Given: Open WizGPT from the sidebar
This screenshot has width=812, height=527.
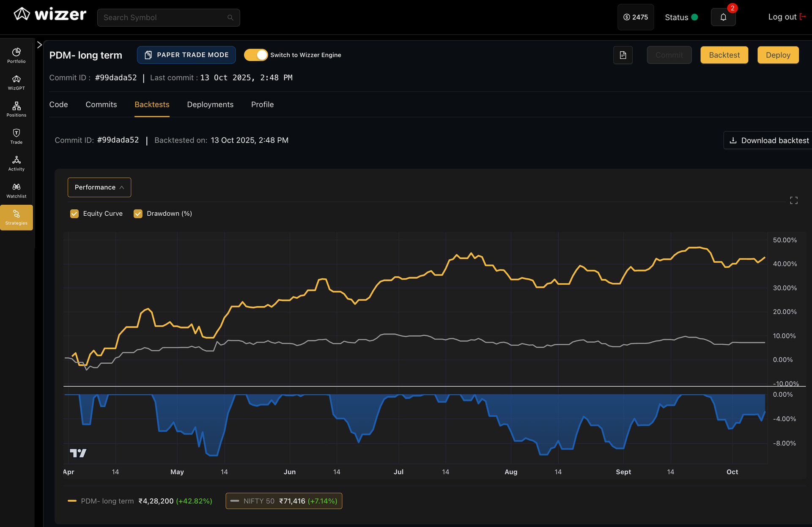Looking at the screenshot, I should tap(16, 82).
